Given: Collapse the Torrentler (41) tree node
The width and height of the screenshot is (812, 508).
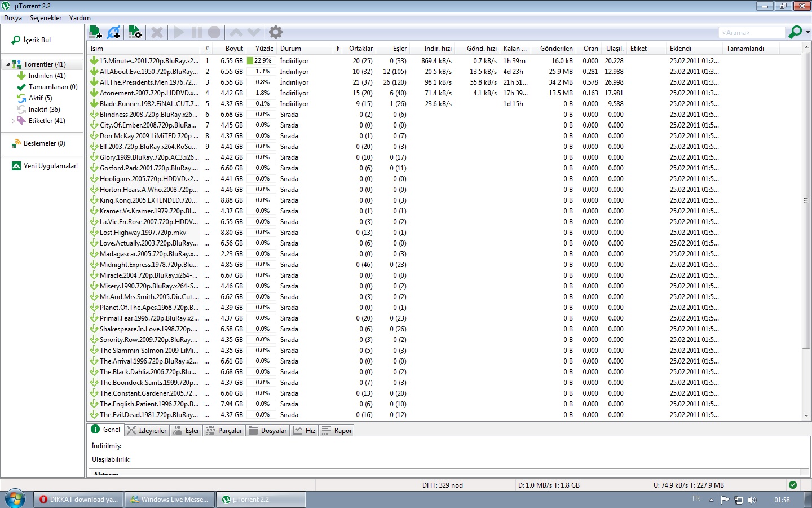Looking at the screenshot, I should 8,64.
